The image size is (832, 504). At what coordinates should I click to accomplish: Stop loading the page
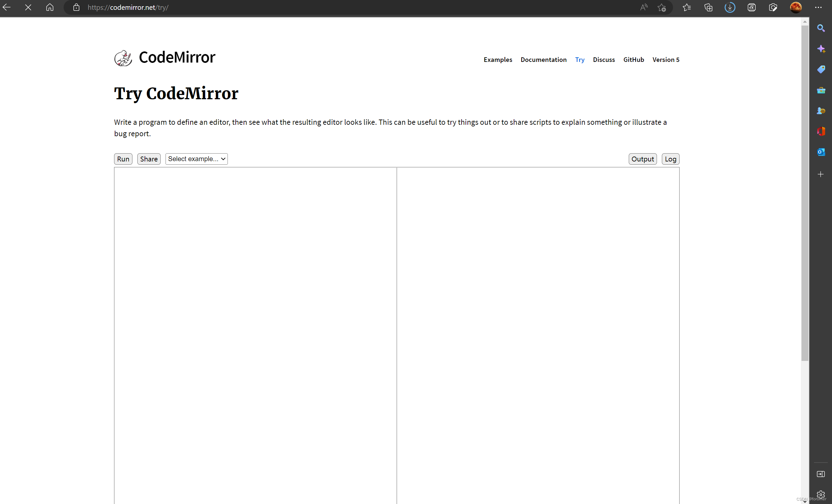[28, 7]
